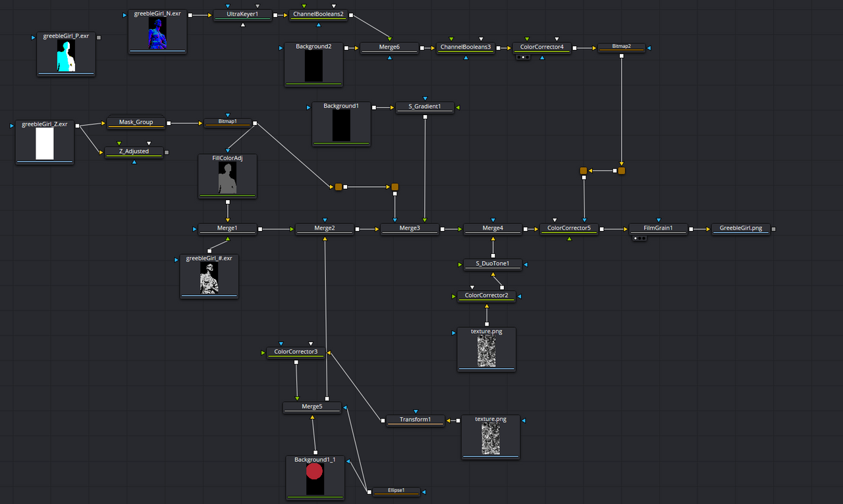This screenshot has width=843, height=504.
Task: Click the blue input triangle atop FilmGrain1
Action: (x=659, y=220)
